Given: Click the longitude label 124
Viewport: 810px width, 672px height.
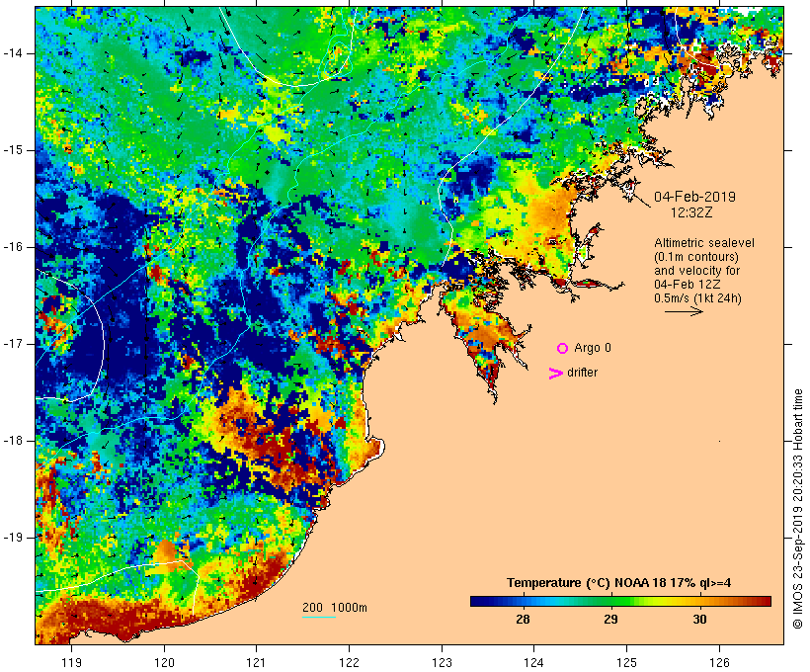Looking at the screenshot, I should (533, 662).
